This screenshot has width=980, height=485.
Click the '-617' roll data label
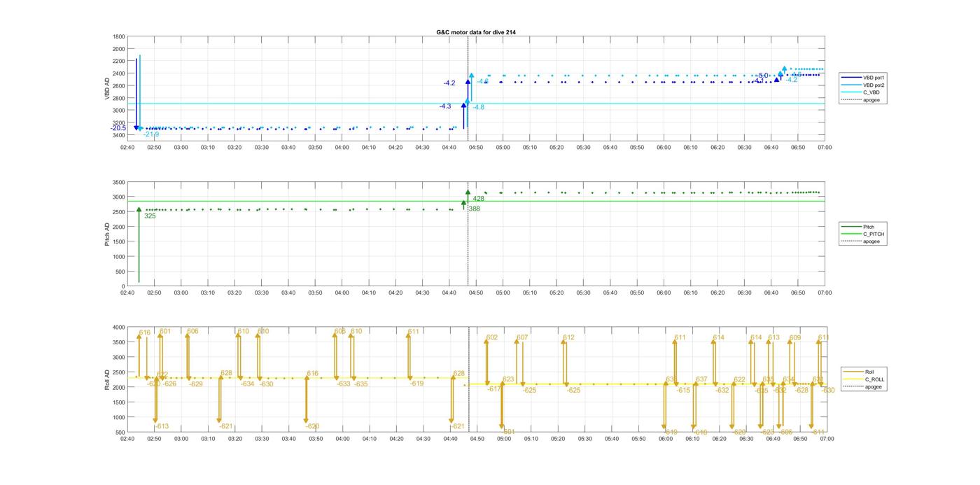[x=495, y=388]
